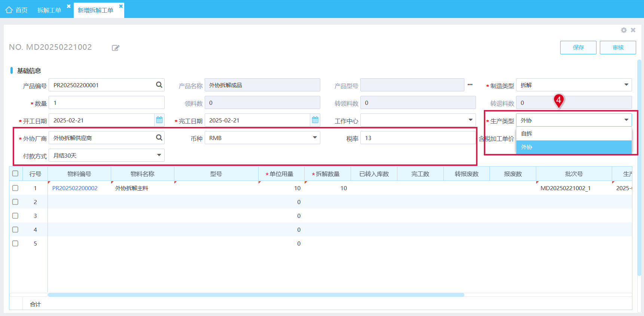Check the row 2 checkbox
Screen dimensions: 644x316
coord(15,202)
